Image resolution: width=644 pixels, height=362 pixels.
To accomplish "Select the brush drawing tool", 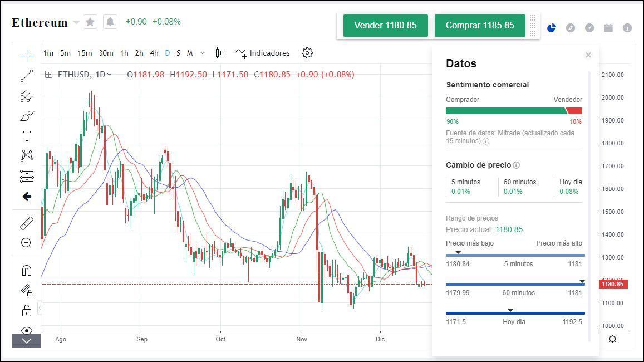I will point(26,115).
